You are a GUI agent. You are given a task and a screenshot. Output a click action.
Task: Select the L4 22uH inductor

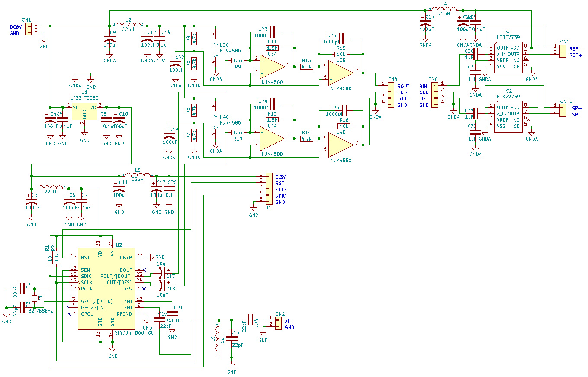click(x=444, y=9)
